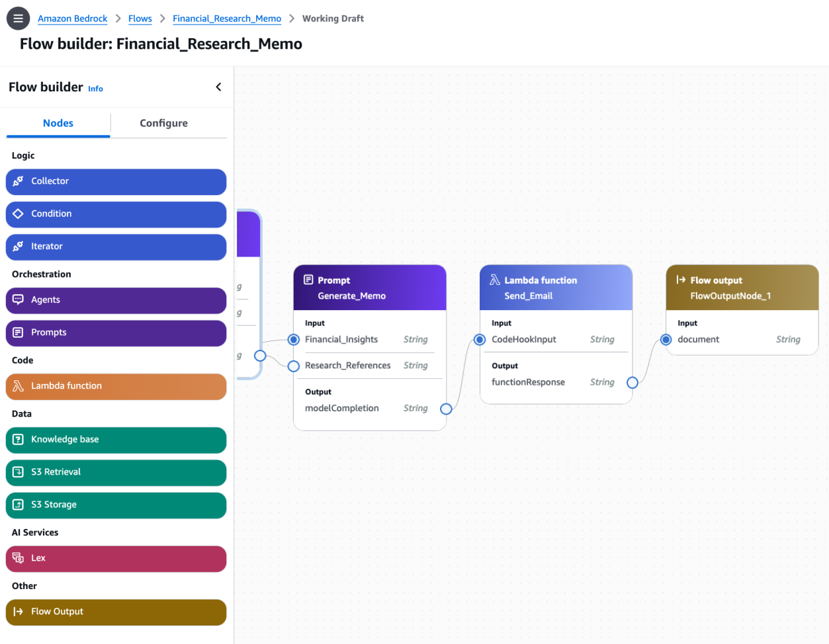Switch to the Nodes tab
Viewport: 829px width, 644px height.
[x=58, y=124]
